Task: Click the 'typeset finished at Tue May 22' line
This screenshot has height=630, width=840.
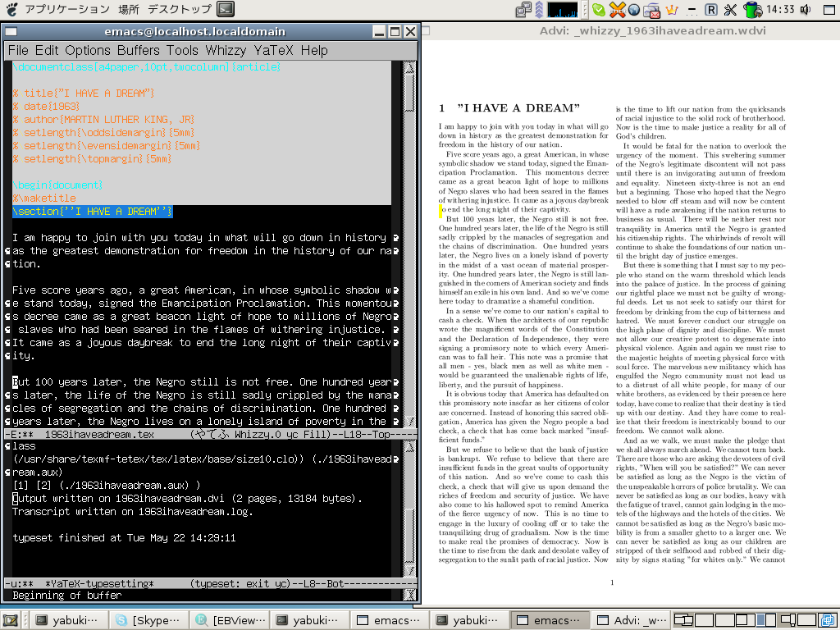Action: coord(124,538)
